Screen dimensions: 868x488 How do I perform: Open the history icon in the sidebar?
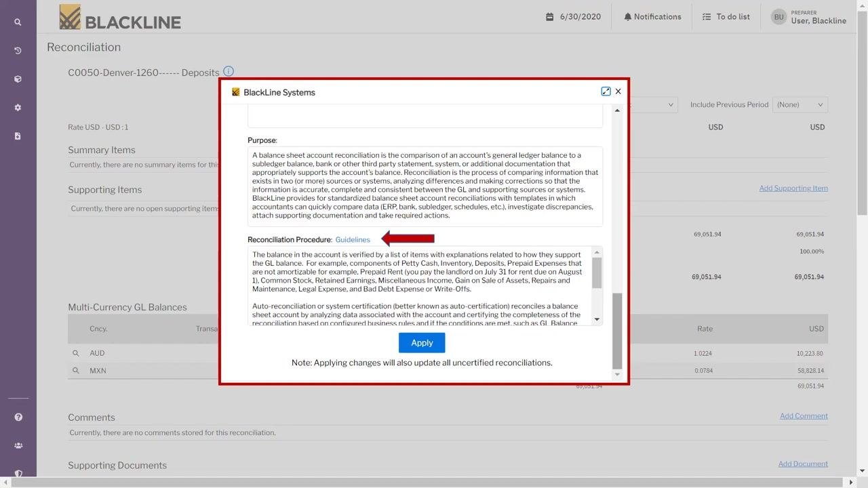point(18,51)
